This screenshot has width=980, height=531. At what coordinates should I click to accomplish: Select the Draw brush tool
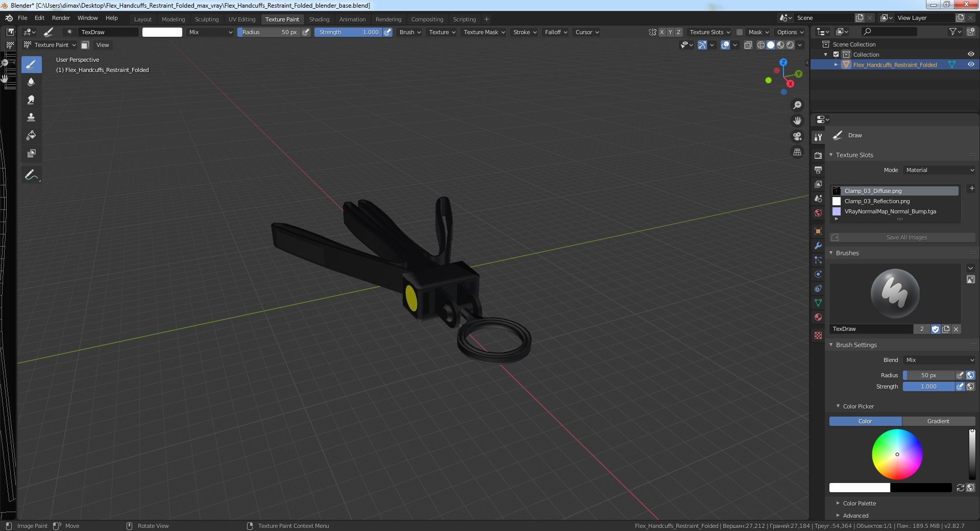pyautogui.click(x=31, y=64)
